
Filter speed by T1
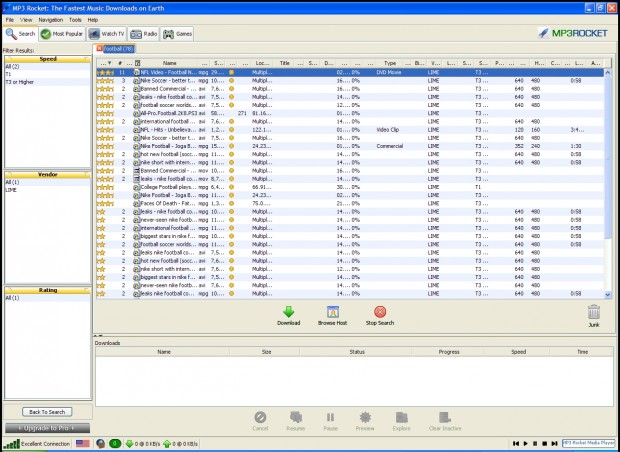pyautogui.click(x=47, y=74)
